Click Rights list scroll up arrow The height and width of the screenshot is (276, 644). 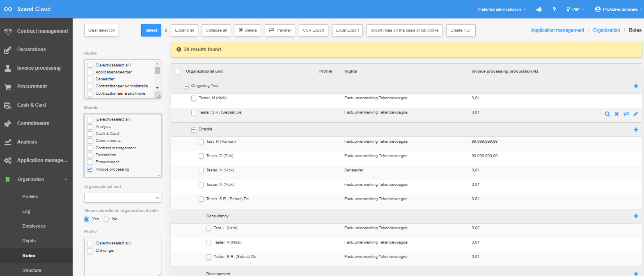(157, 63)
